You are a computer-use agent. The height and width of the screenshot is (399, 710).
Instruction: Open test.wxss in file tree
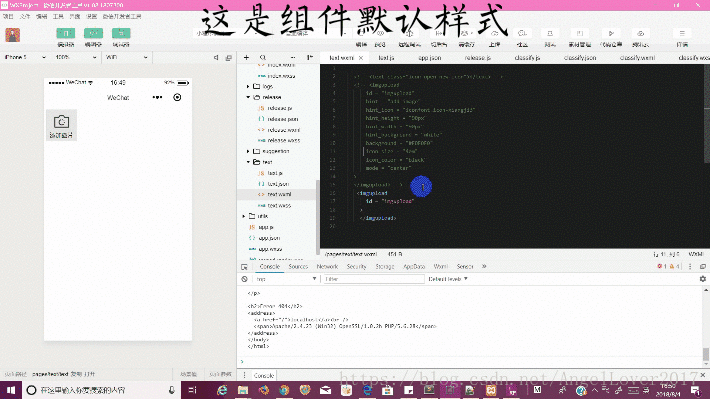pyautogui.click(x=278, y=205)
